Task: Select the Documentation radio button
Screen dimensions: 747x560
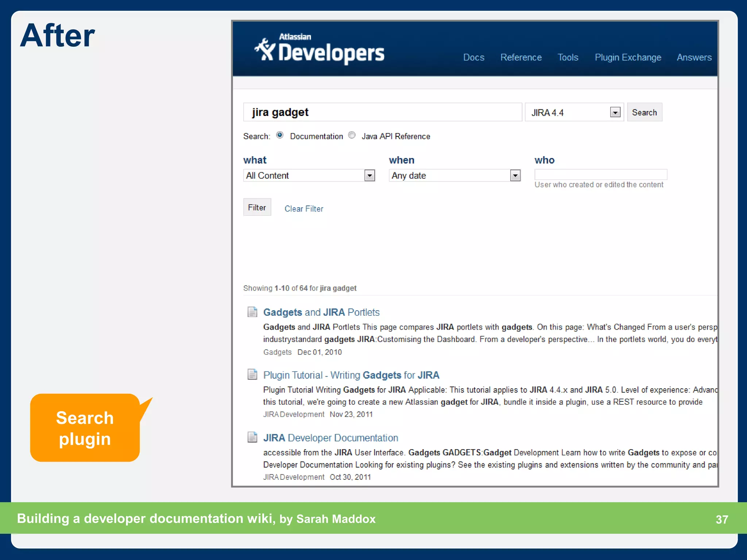Action: (280, 135)
